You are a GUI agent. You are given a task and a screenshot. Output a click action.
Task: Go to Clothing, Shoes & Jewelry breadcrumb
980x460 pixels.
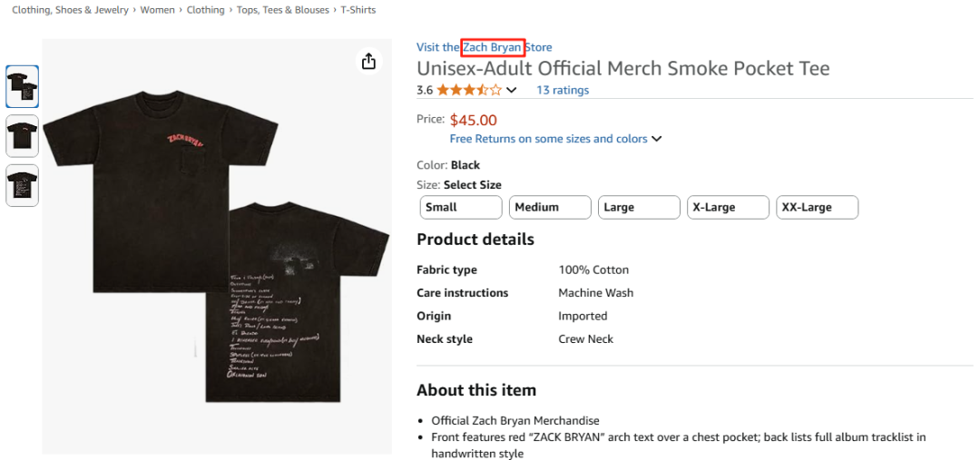coord(70,10)
